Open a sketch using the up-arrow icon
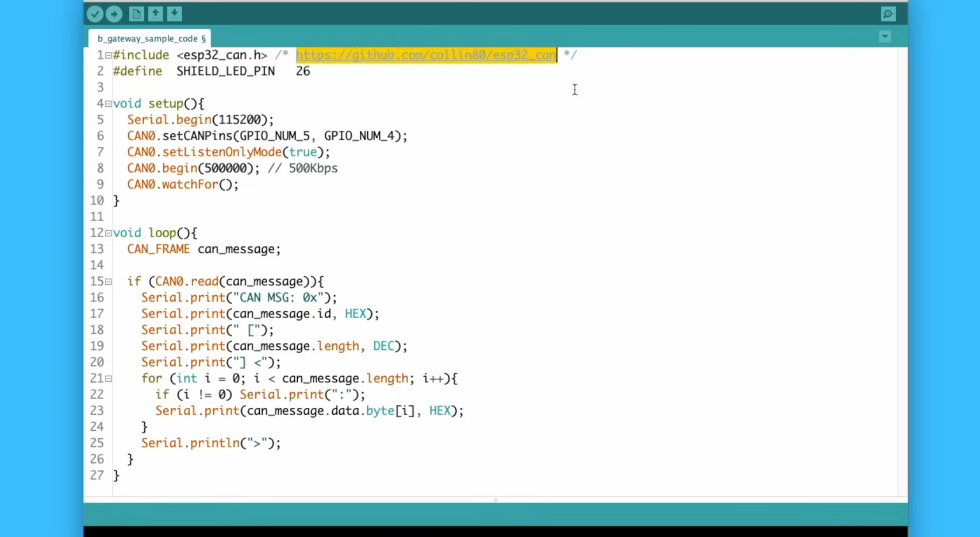This screenshot has height=537, width=980. point(155,14)
